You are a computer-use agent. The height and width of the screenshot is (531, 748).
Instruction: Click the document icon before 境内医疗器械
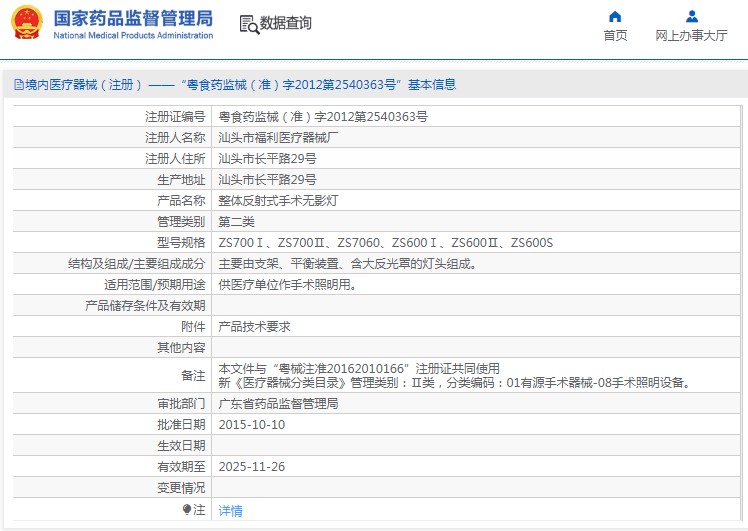point(19,85)
